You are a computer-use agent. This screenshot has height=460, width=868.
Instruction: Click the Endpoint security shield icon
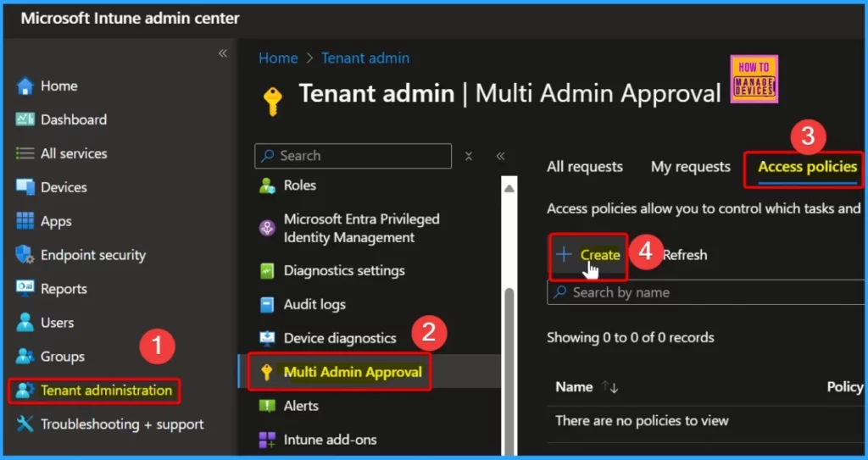click(x=25, y=255)
